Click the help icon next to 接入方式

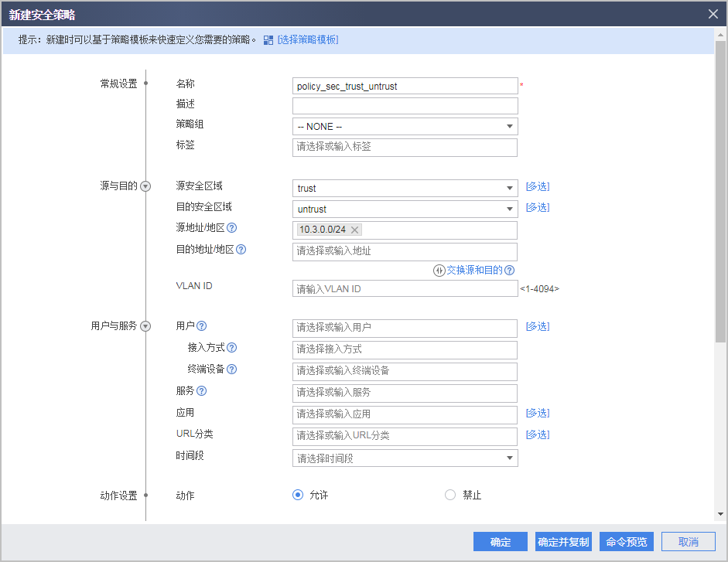[232, 348]
